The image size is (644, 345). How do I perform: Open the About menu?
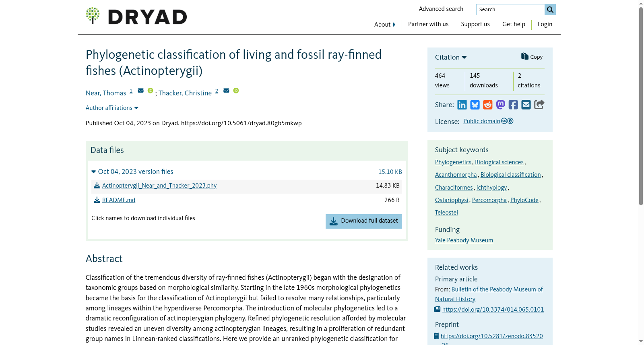(385, 25)
